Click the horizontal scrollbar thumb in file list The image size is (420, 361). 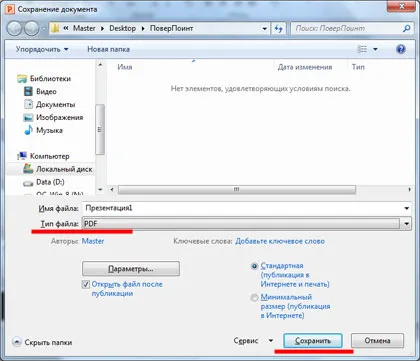click(237, 189)
